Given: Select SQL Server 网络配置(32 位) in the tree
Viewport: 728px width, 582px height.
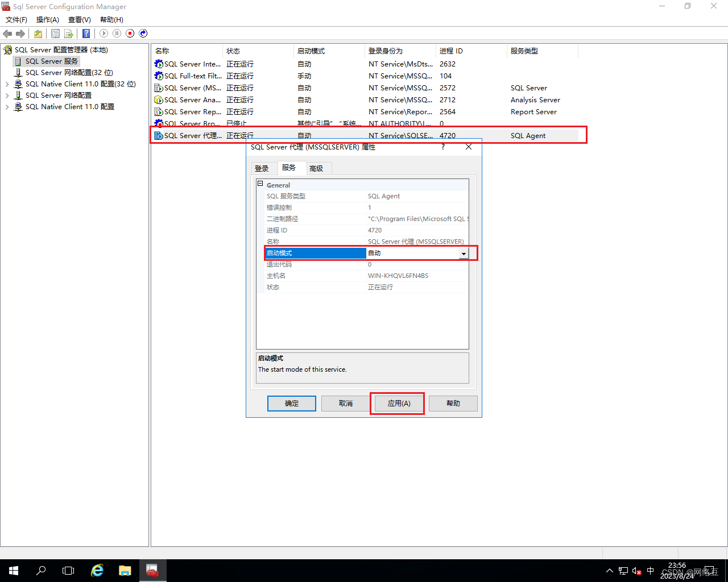Looking at the screenshot, I should tap(69, 73).
